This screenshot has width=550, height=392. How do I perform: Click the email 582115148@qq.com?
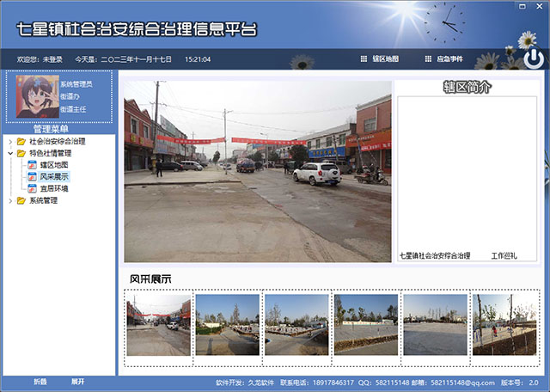[463, 383]
